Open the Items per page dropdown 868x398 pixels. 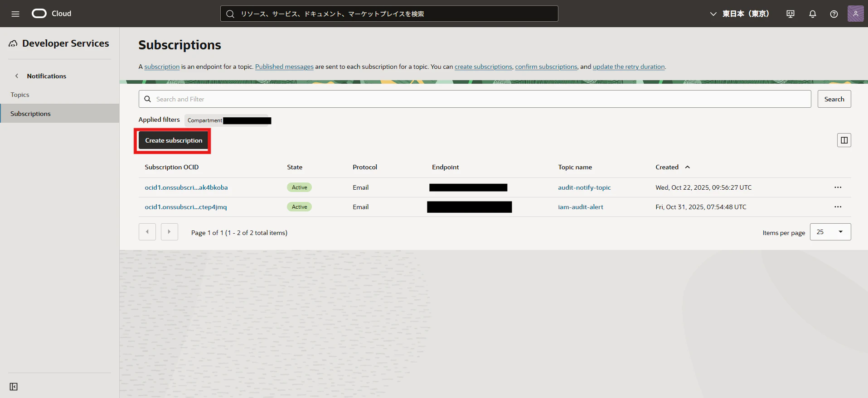coord(830,232)
